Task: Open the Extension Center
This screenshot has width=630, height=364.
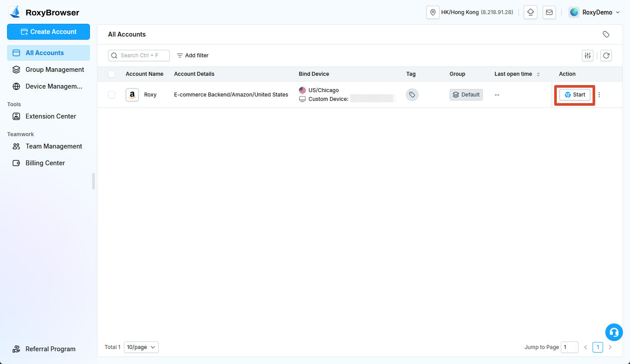Action: tap(48, 116)
